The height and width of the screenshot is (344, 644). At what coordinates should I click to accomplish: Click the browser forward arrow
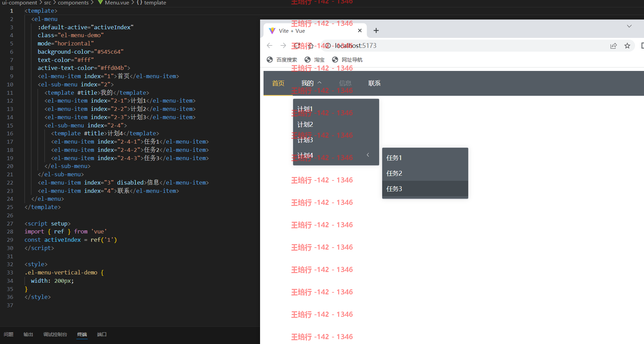(283, 45)
